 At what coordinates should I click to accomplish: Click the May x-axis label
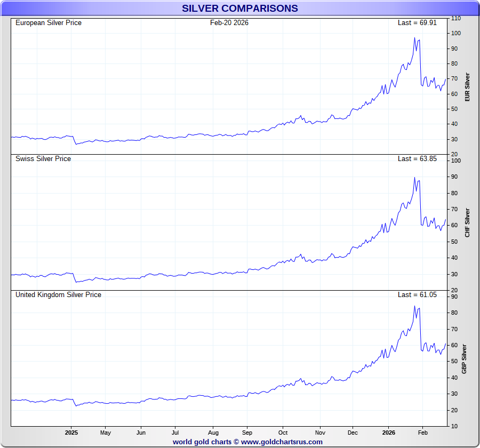105,433
